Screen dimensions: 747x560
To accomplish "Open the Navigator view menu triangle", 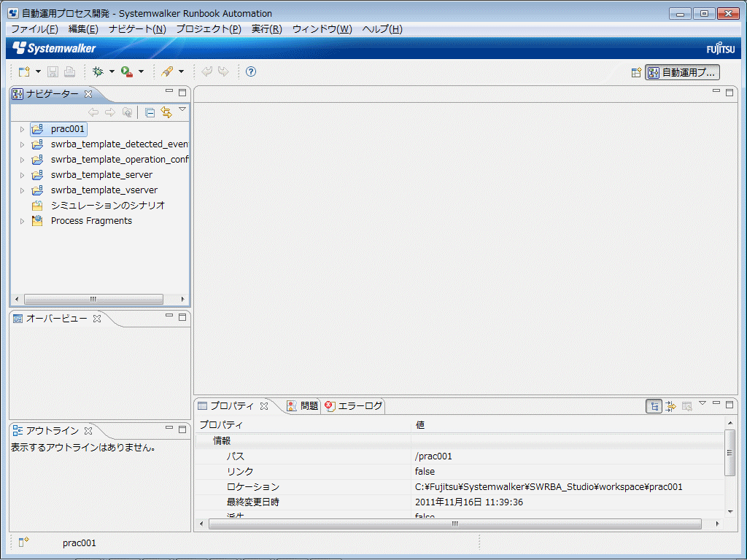I will [182, 109].
